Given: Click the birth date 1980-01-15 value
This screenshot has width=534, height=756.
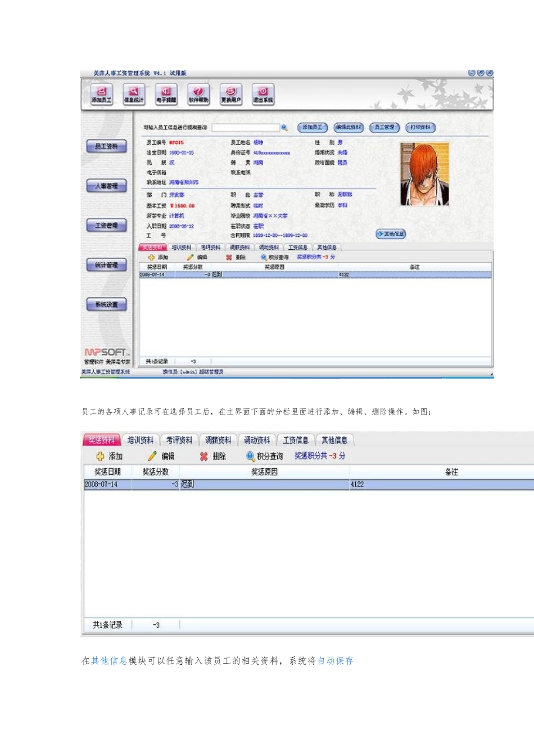Looking at the screenshot, I should point(182,153).
